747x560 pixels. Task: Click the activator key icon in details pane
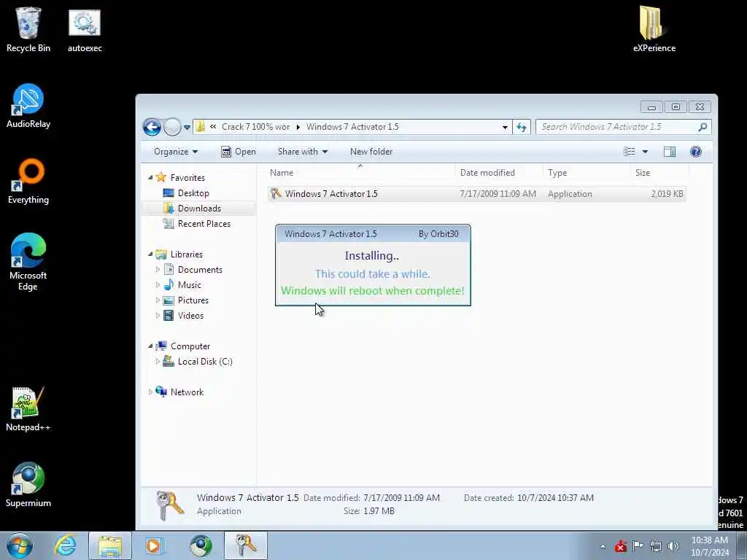(x=169, y=505)
